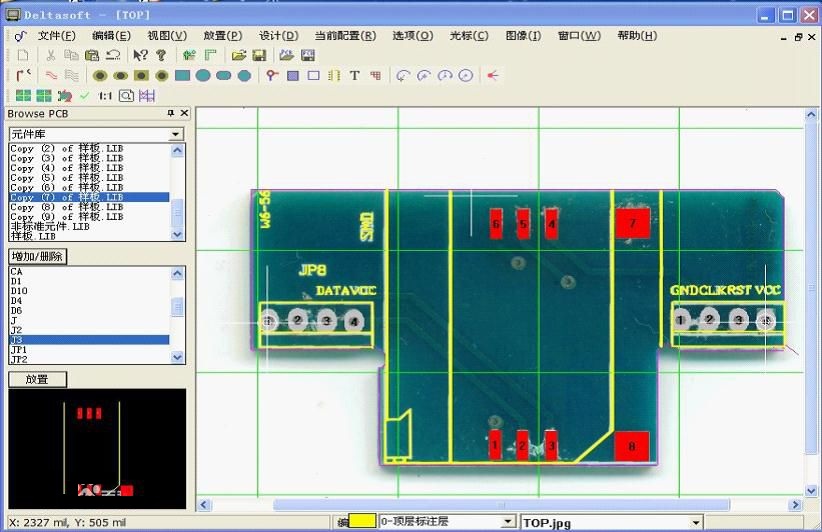The width and height of the screenshot is (822, 532).
Task: Open the 编辑(E) menu
Action: 111,36
